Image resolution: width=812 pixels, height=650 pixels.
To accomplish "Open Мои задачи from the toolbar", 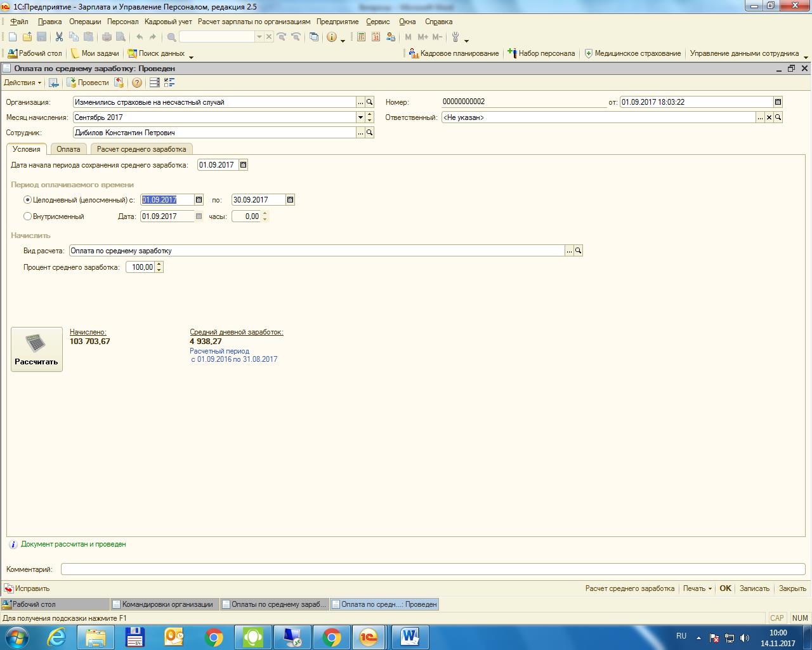I will click(x=95, y=53).
